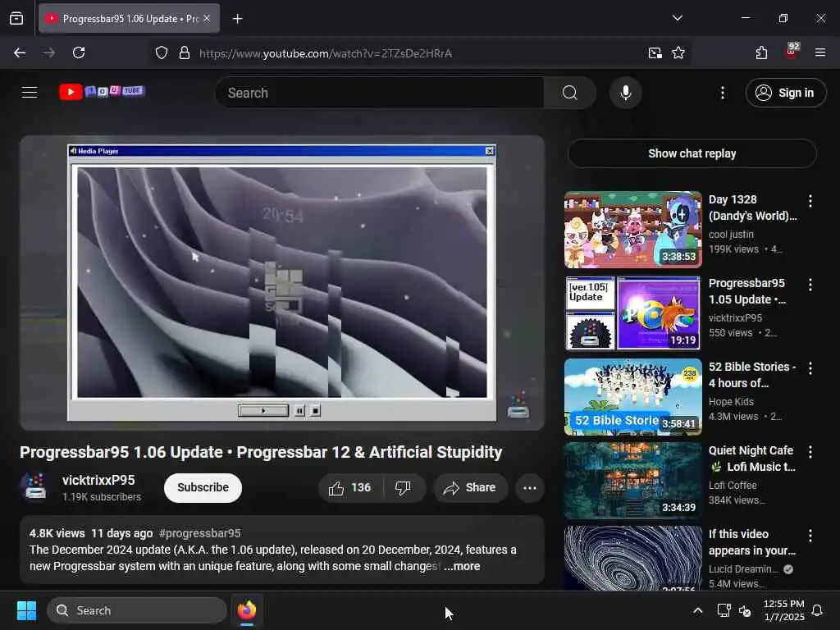Expand the list all tabs chevron

click(x=677, y=18)
